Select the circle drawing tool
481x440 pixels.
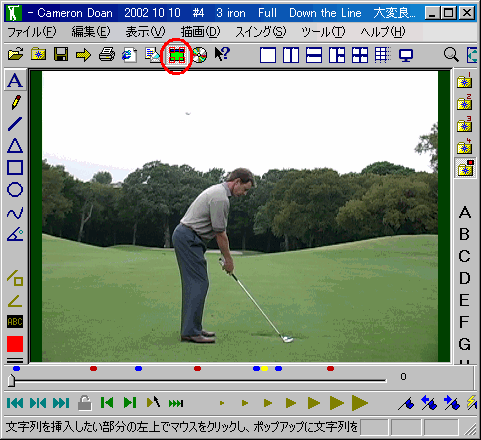coord(15,190)
